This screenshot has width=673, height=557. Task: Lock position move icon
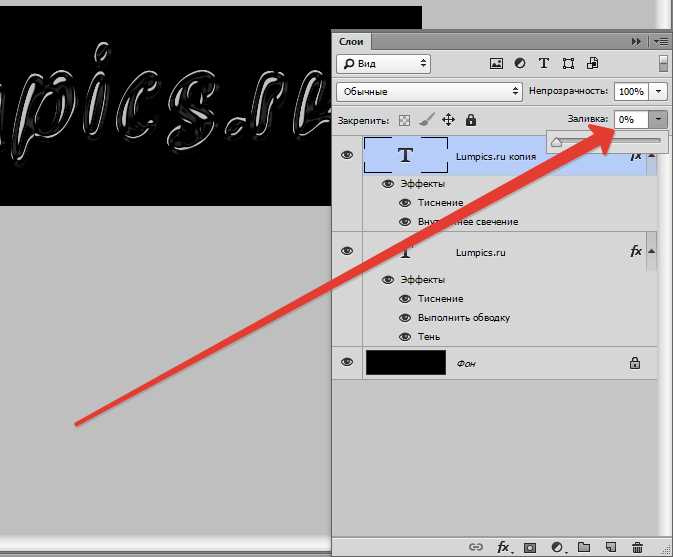pyautogui.click(x=449, y=120)
